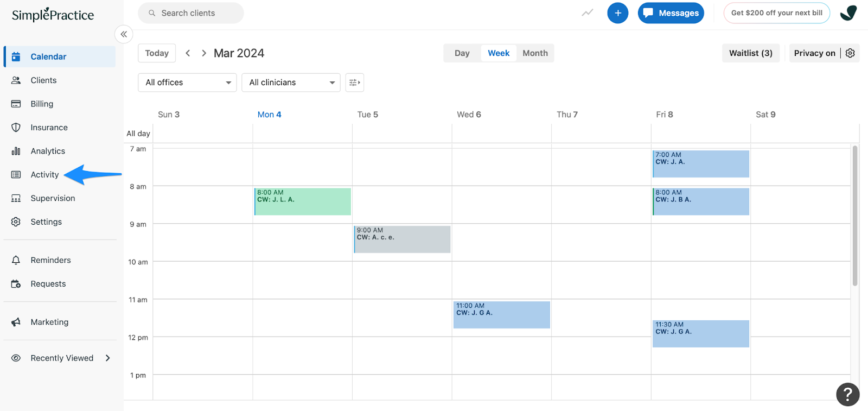Click the SimplePractice logo
The image size is (868, 411).
pyautogui.click(x=53, y=15)
